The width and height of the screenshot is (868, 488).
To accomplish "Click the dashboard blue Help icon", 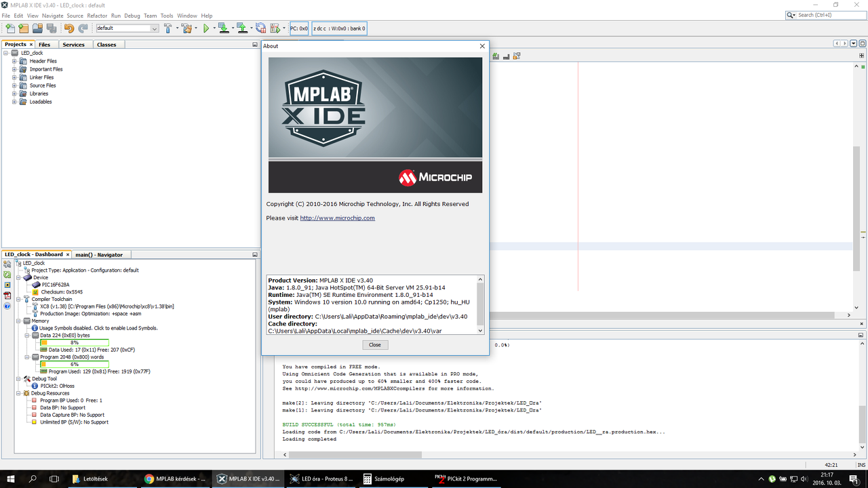I will point(7,306).
